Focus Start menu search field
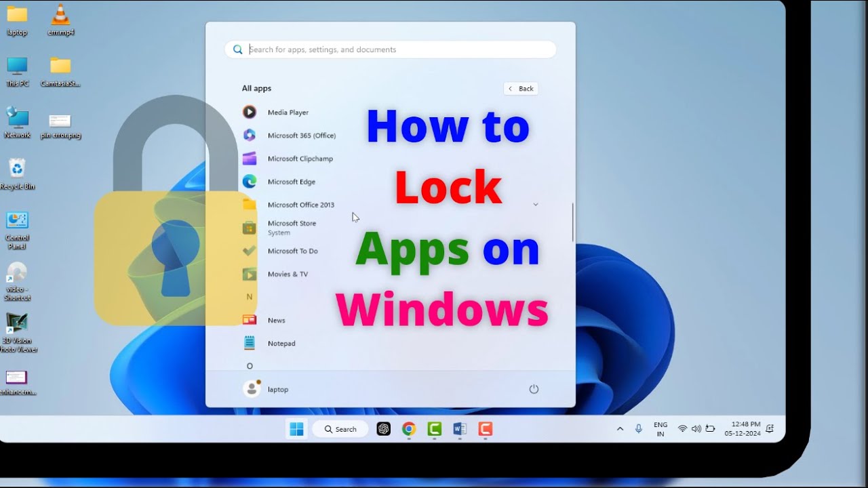 tap(391, 49)
